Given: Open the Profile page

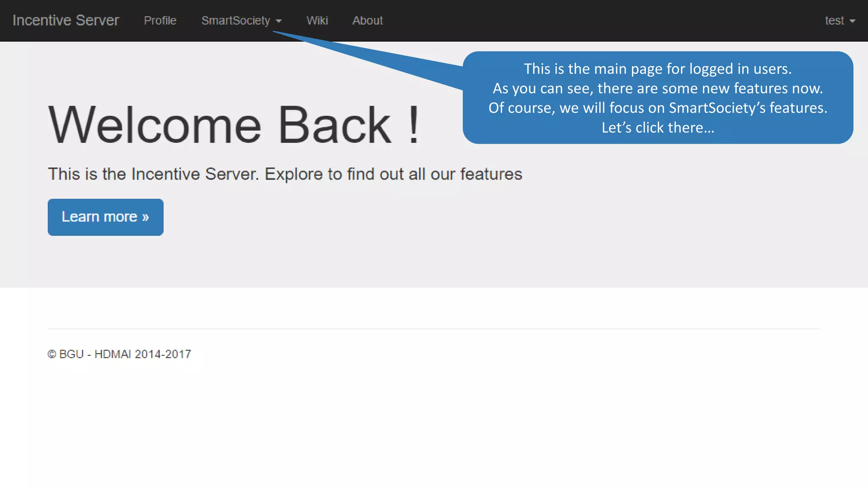Looking at the screenshot, I should (x=160, y=20).
